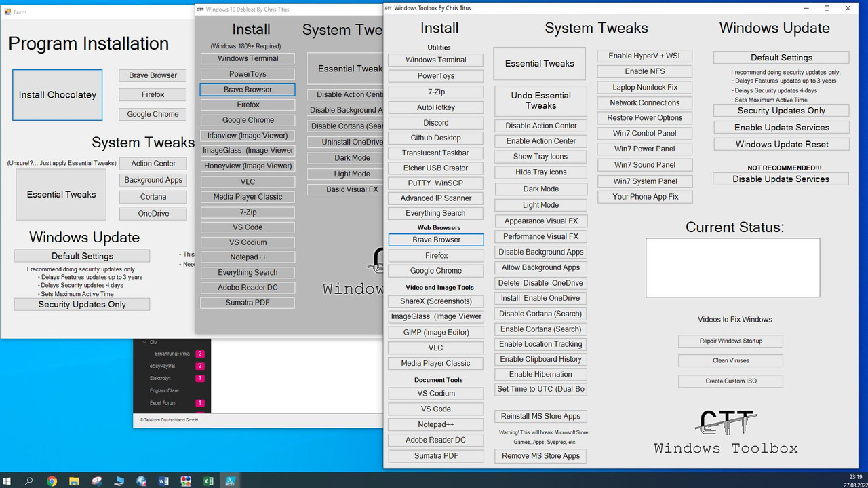This screenshot has width=868, height=488.
Task: Install Honeyview image viewer in Debloat window
Action: click(248, 166)
